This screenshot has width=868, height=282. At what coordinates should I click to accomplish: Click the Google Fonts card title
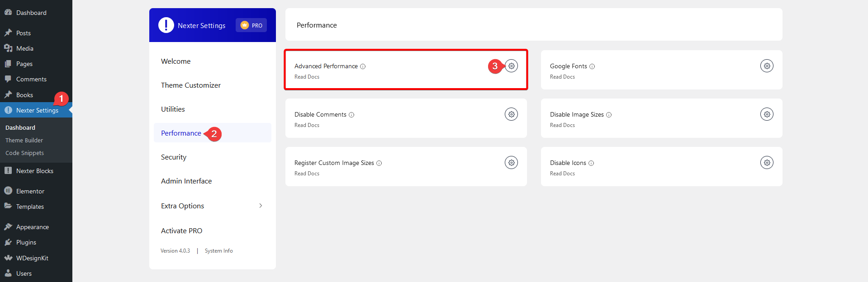pyautogui.click(x=569, y=66)
